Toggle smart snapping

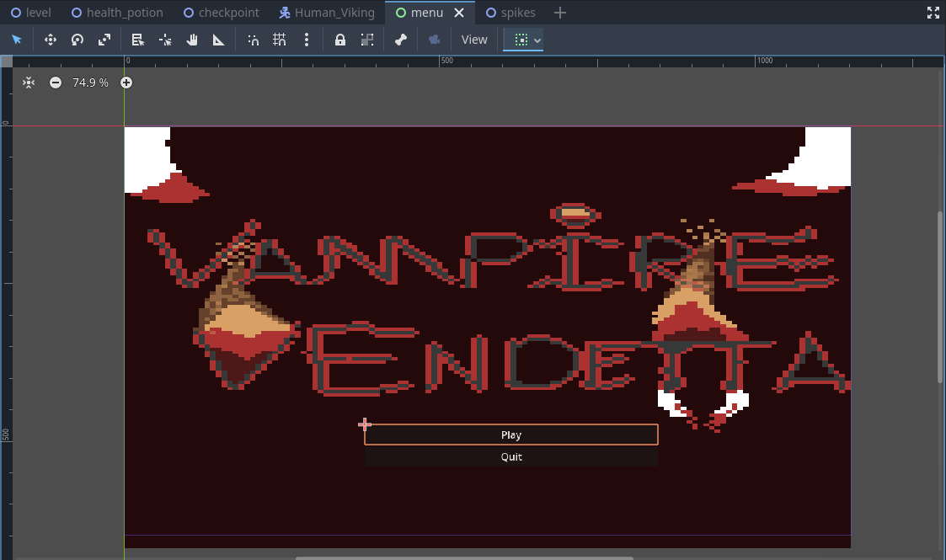coord(253,40)
